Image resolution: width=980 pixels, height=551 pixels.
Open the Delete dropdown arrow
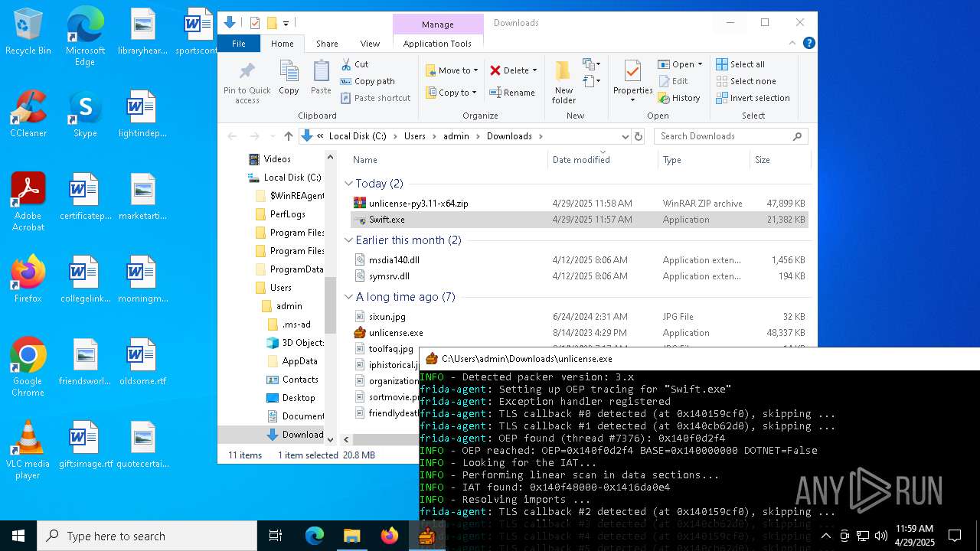click(534, 70)
